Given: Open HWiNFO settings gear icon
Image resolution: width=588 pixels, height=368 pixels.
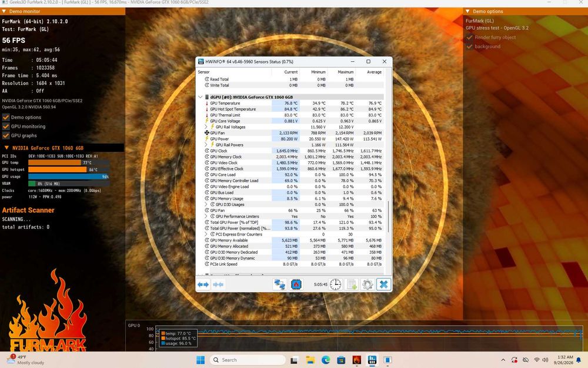Looking at the screenshot, I should point(367,284).
